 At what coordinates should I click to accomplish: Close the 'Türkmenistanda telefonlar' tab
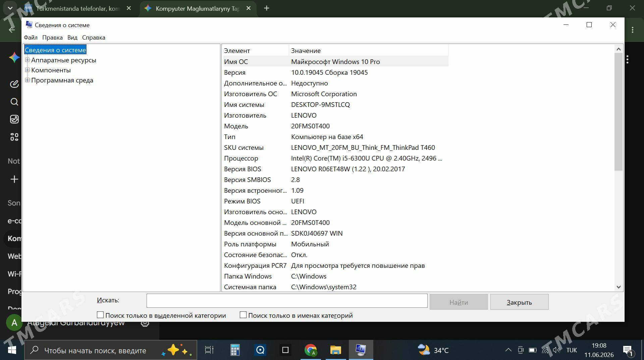pyautogui.click(x=129, y=8)
